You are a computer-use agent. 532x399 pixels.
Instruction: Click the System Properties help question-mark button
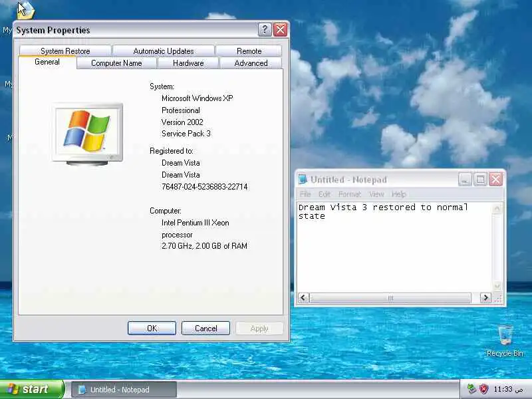pos(265,30)
